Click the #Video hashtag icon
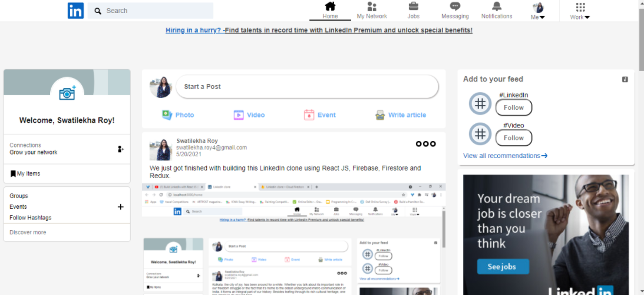This screenshot has width=644, height=295. (480, 134)
